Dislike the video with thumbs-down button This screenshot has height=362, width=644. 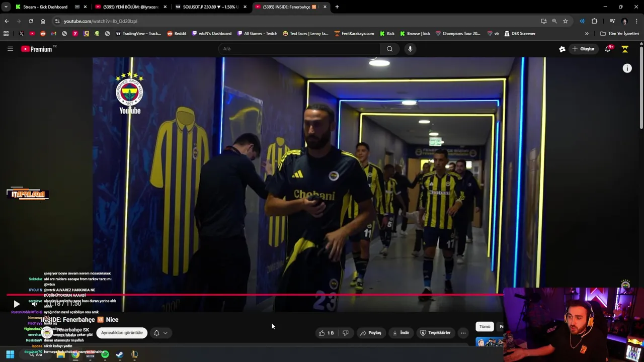pos(346,333)
